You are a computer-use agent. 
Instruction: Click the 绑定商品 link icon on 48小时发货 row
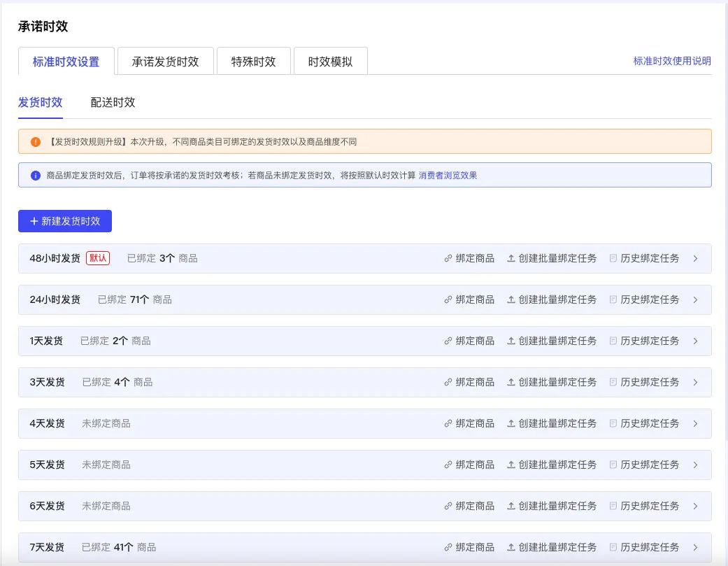(448, 258)
